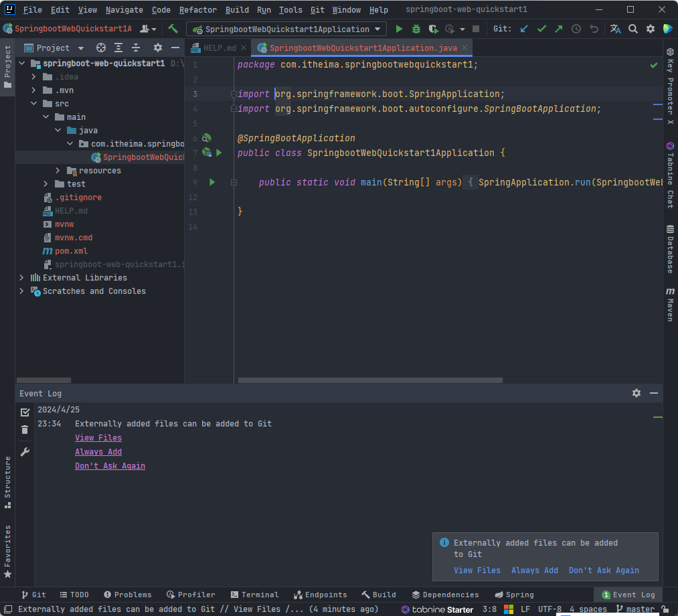The image size is (678, 616).
Task: Select opened file with the crosshair icon
Action: click(101, 48)
